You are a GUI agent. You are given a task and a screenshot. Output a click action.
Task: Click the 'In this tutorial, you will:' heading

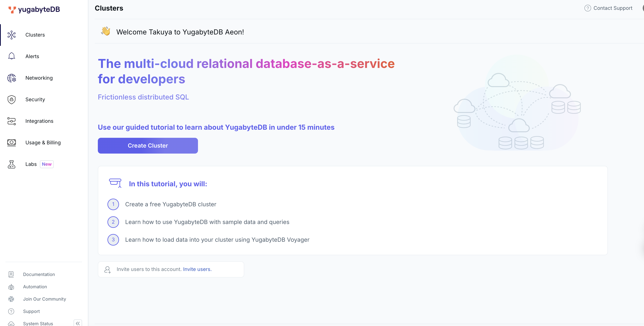point(168,184)
